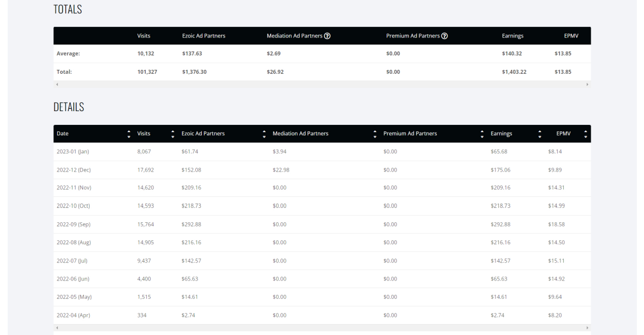The width and height of the screenshot is (644, 335).
Task: Sort by Premium Ad Partners column
Action: pos(482,134)
